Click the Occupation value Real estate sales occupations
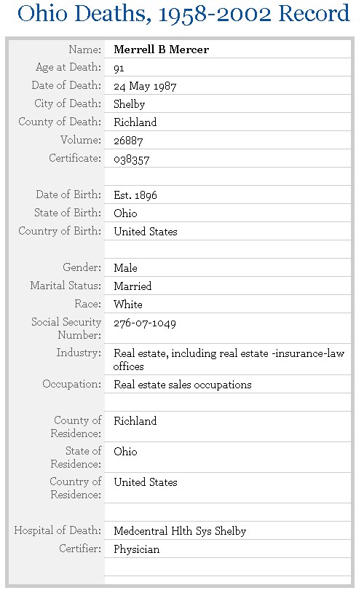Image resolution: width=364 pixels, height=593 pixels. [183, 385]
